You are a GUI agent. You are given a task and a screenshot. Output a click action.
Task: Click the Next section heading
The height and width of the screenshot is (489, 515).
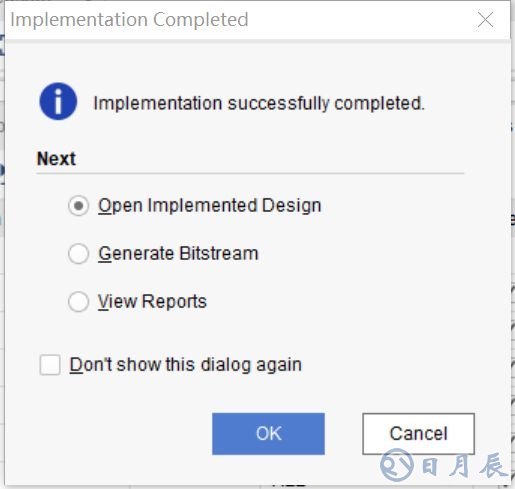coord(56,159)
